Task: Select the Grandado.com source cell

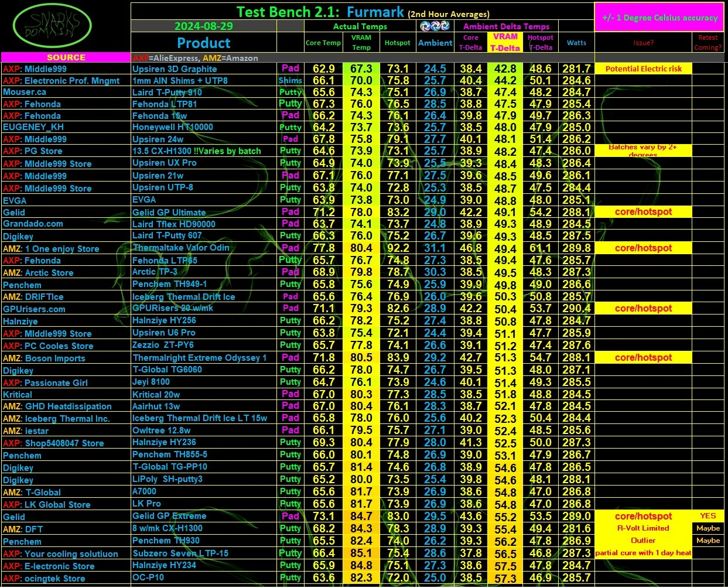Action: (66, 224)
